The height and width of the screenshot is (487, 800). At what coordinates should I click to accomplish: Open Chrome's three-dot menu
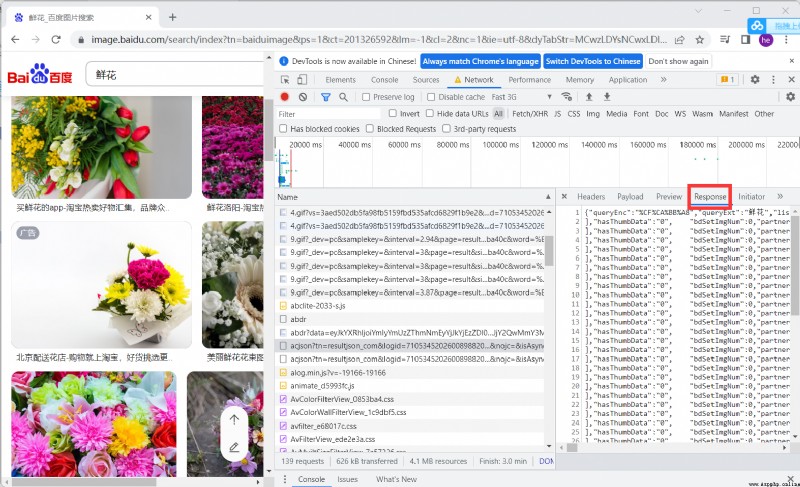(786, 39)
